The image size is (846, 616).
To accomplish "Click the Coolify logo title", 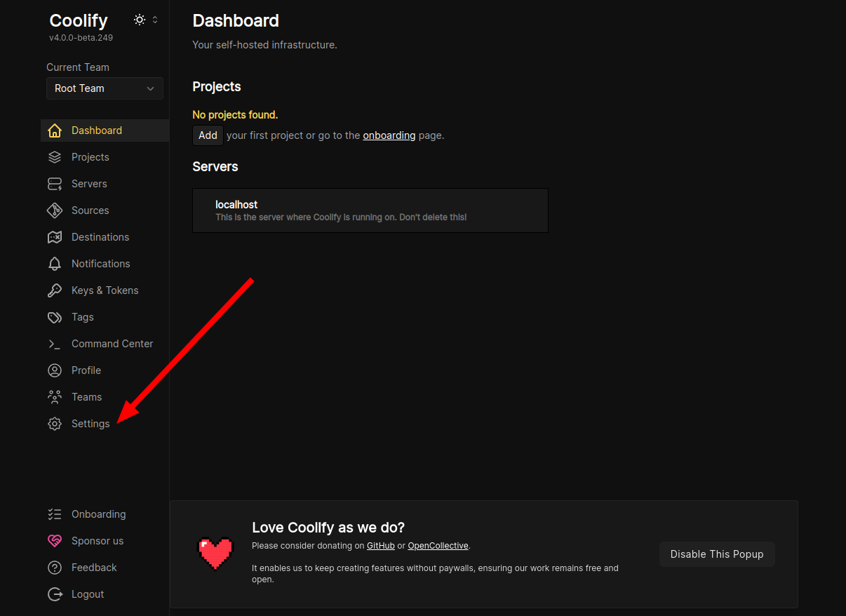I will pyautogui.click(x=79, y=20).
